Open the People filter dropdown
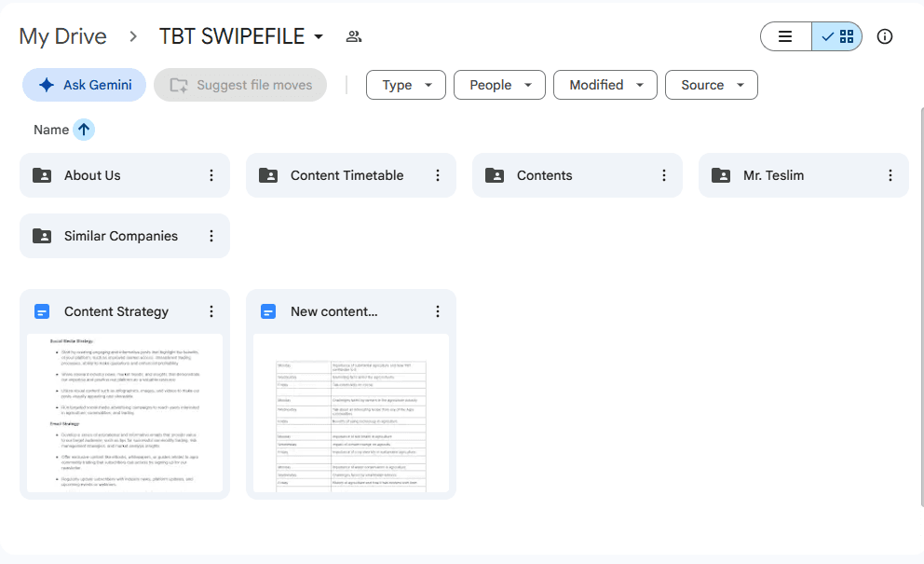This screenshot has width=924, height=564. tap(499, 85)
